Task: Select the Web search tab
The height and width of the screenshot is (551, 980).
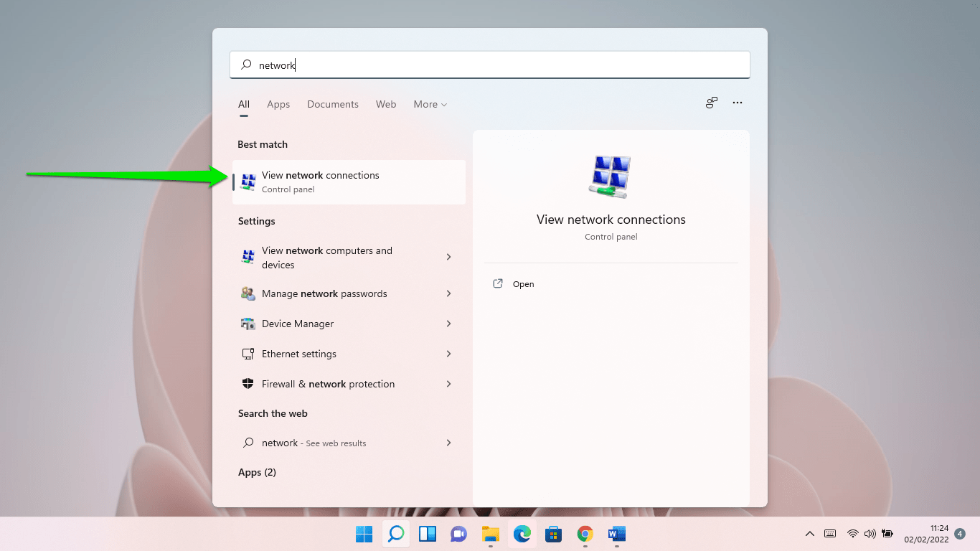Action: (386, 104)
